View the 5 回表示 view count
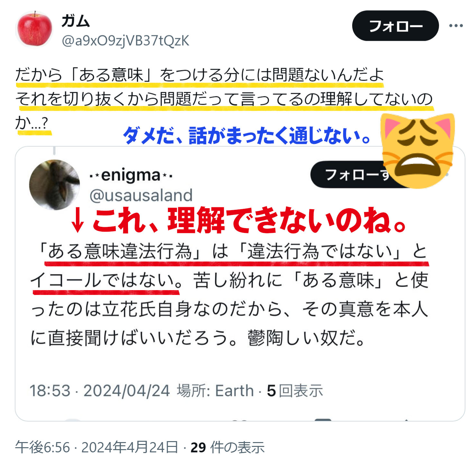The height and width of the screenshot is (462, 476). click(x=295, y=391)
